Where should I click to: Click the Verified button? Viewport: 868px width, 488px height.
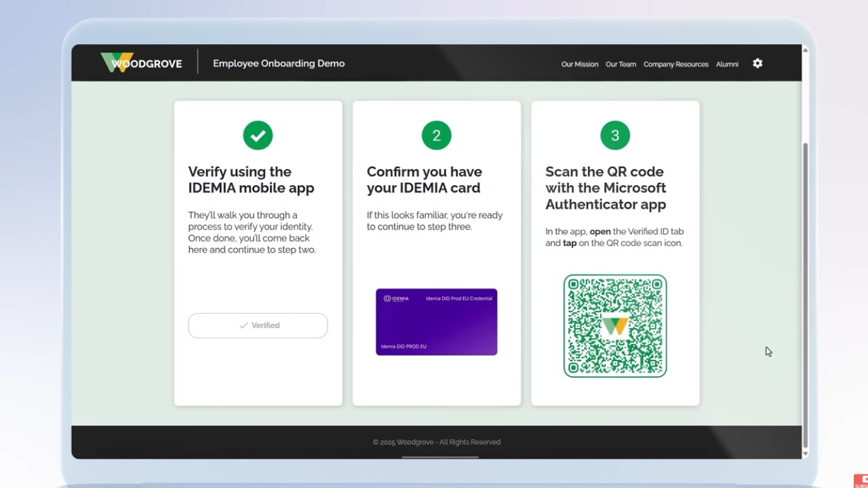pos(258,325)
